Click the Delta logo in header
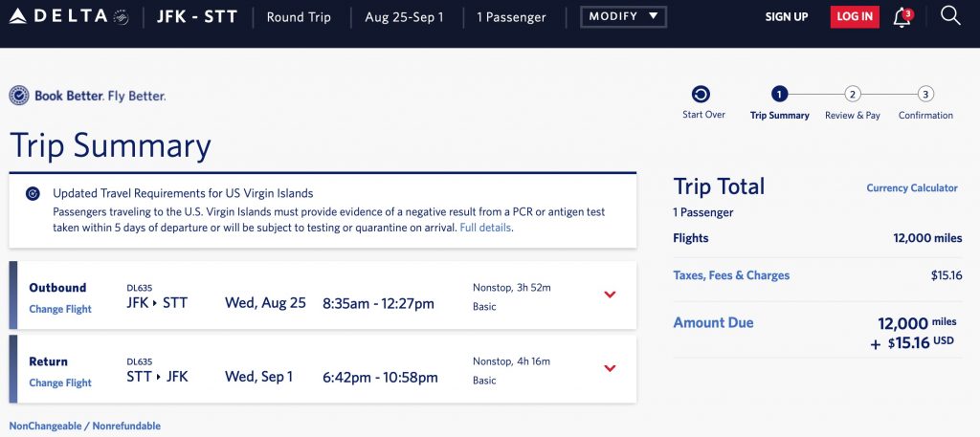Viewport: 980px width, 437px height. point(67,17)
